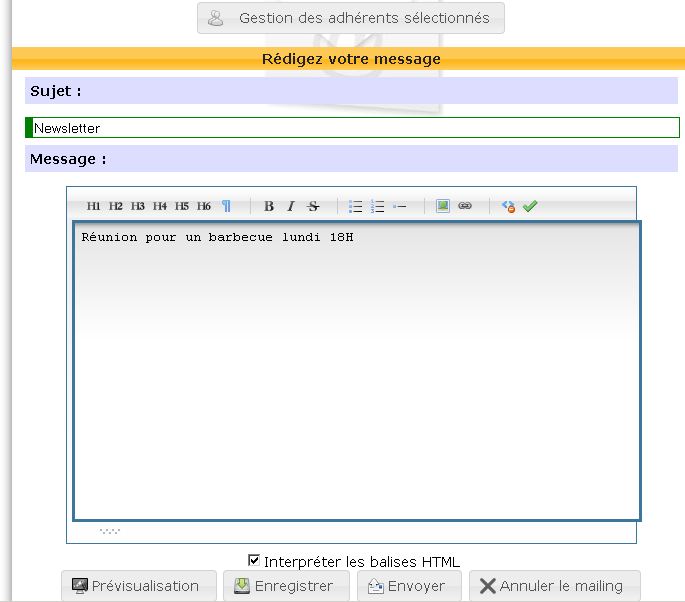Insert picture into message

tap(443, 206)
